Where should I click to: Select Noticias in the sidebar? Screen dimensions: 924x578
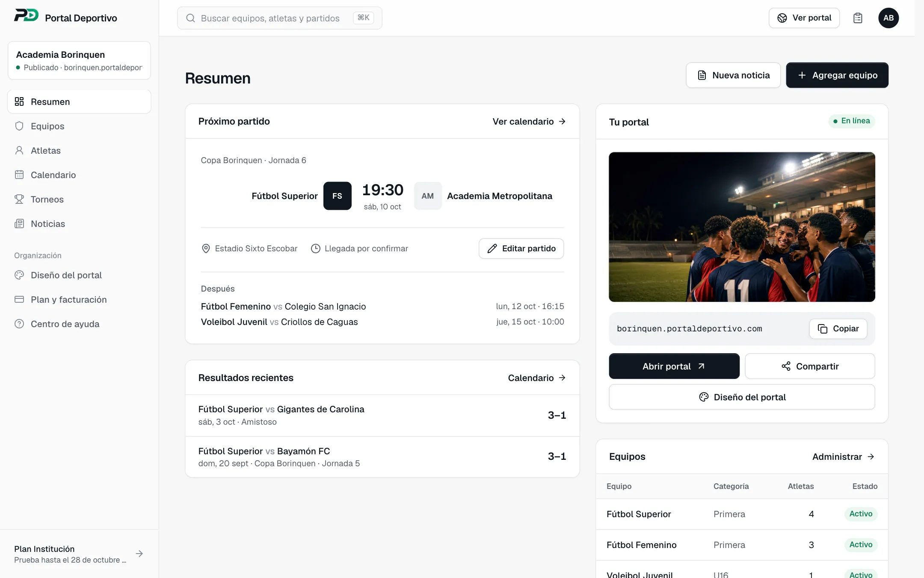click(x=79, y=223)
